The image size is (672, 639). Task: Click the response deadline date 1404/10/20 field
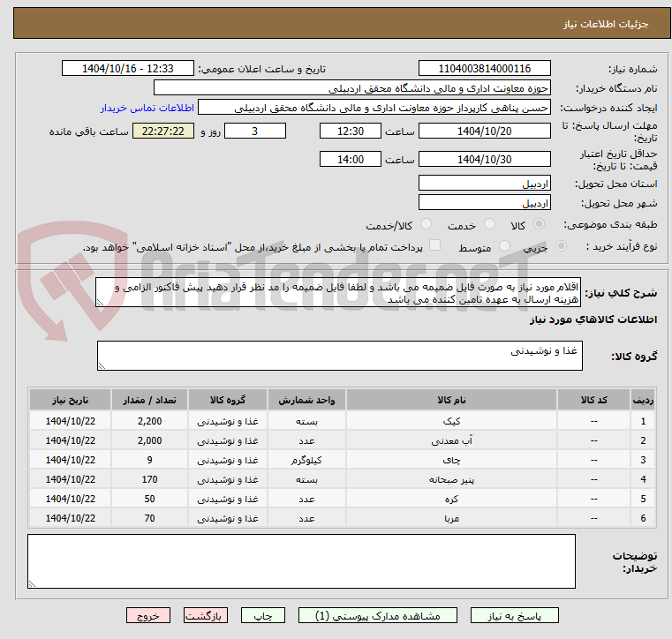(x=484, y=131)
